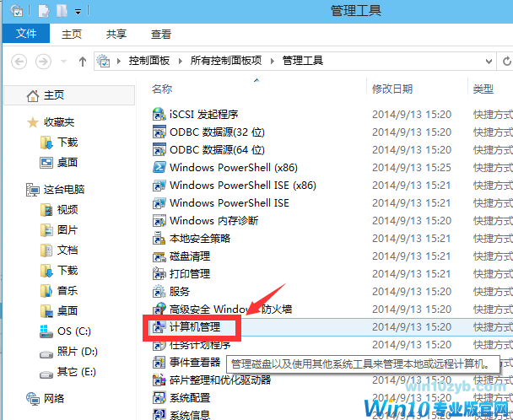Expand the arrow after 控制面板 breadcrumb
This screenshot has width=513, height=420.
pos(180,61)
